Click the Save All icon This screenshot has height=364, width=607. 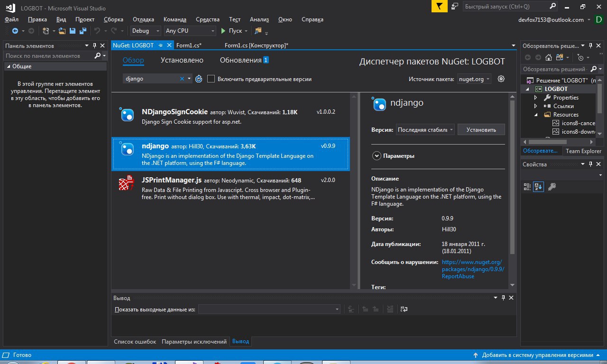[x=83, y=31]
